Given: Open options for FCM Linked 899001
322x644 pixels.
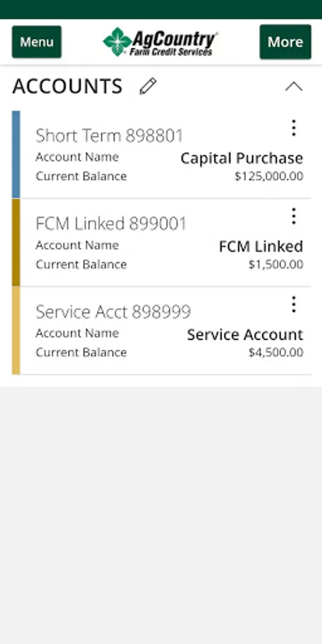Looking at the screenshot, I should pyautogui.click(x=293, y=216).
